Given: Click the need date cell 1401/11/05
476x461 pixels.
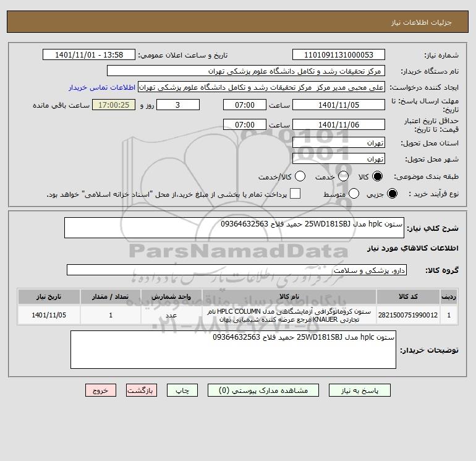Looking at the screenshot, I should (49, 315).
